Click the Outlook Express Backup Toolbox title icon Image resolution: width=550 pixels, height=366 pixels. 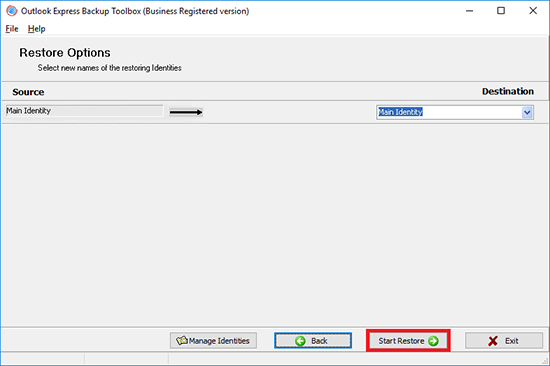[x=12, y=11]
